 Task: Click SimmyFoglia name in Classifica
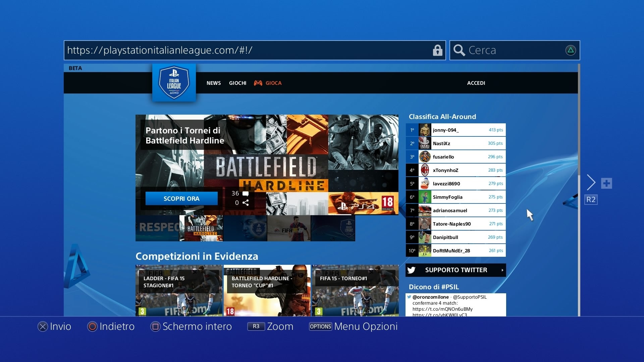pyautogui.click(x=447, y=197)
